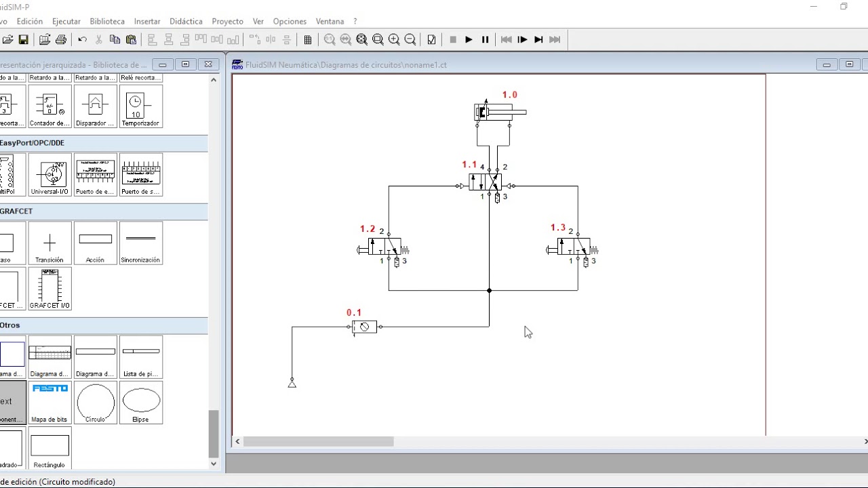
Task: Select the Puerto de s... library component
Action: click(x=140, y=175)
